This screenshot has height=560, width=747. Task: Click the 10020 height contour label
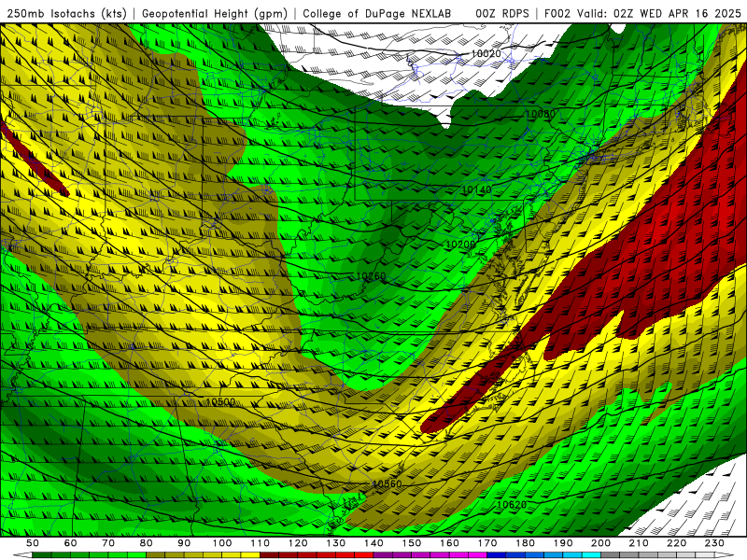coord(486,54)
